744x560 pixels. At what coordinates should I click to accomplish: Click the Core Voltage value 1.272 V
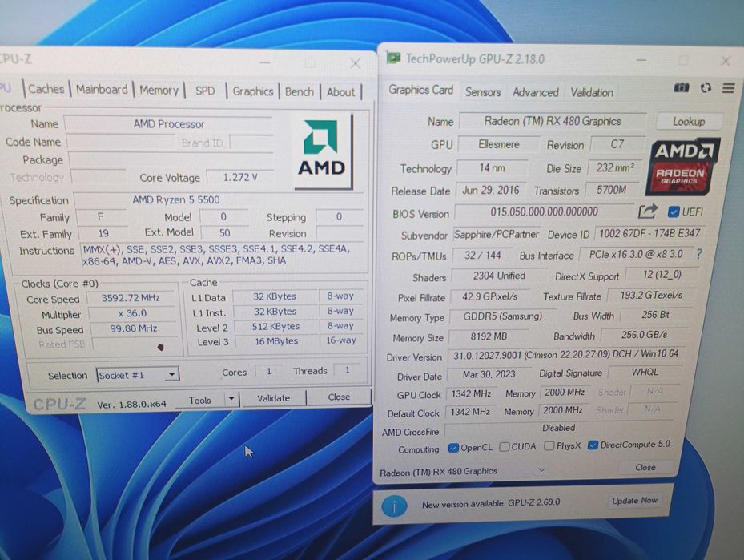pos(240,178)
